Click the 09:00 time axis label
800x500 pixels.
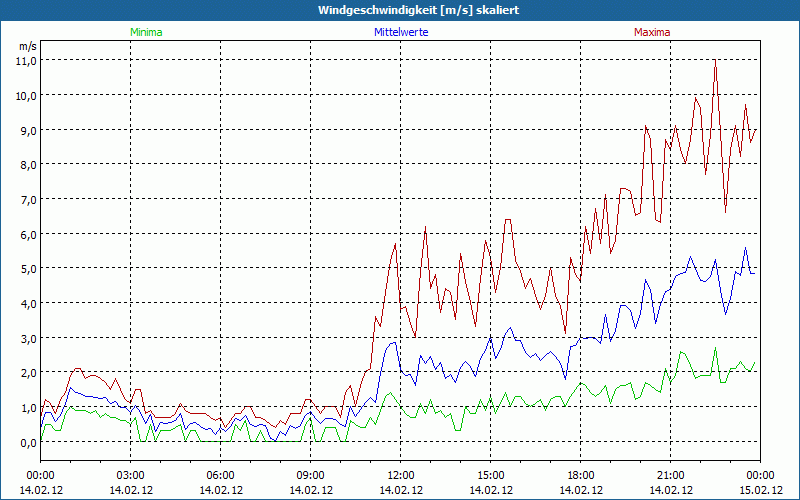tap(311, 476)
